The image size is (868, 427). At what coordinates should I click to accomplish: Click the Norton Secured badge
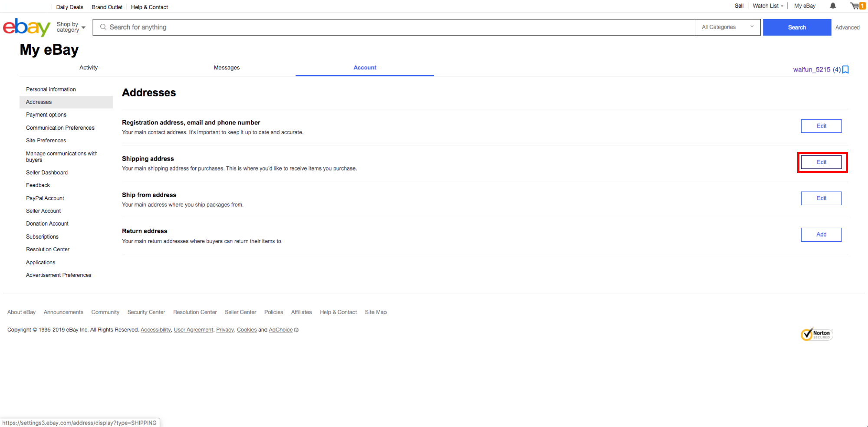pos(817,334)
